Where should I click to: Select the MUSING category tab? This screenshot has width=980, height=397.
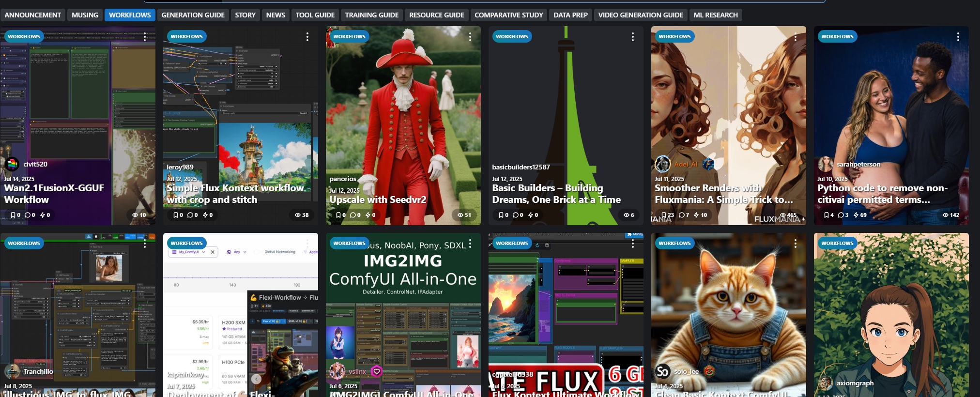pos(85,15)
